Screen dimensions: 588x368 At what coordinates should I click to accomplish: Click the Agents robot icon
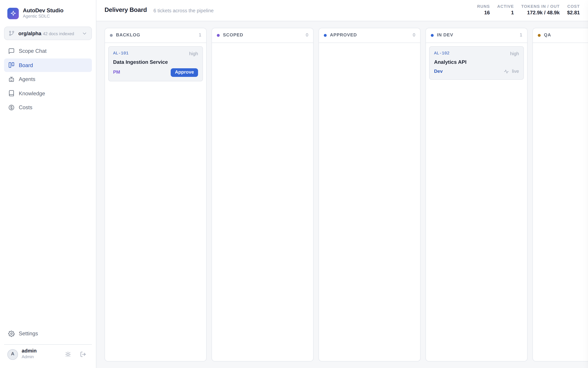[11, 79]
